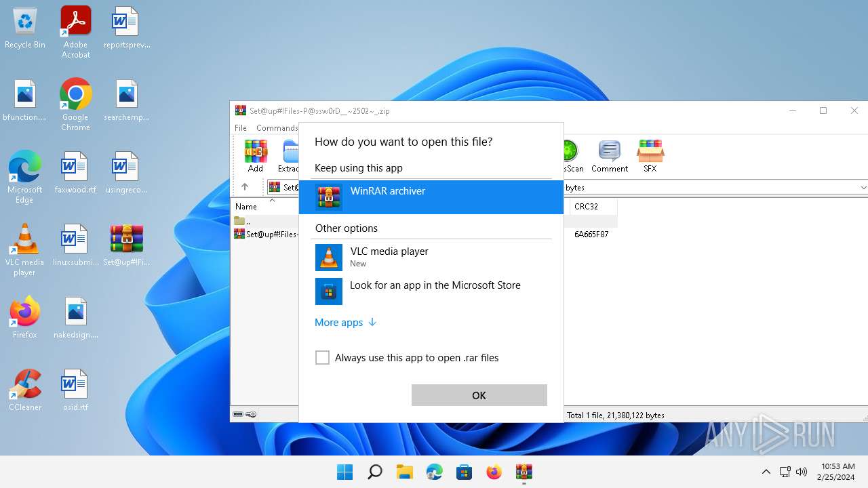Select faxwood.rtf on the desktop

[x=76, y=174]
